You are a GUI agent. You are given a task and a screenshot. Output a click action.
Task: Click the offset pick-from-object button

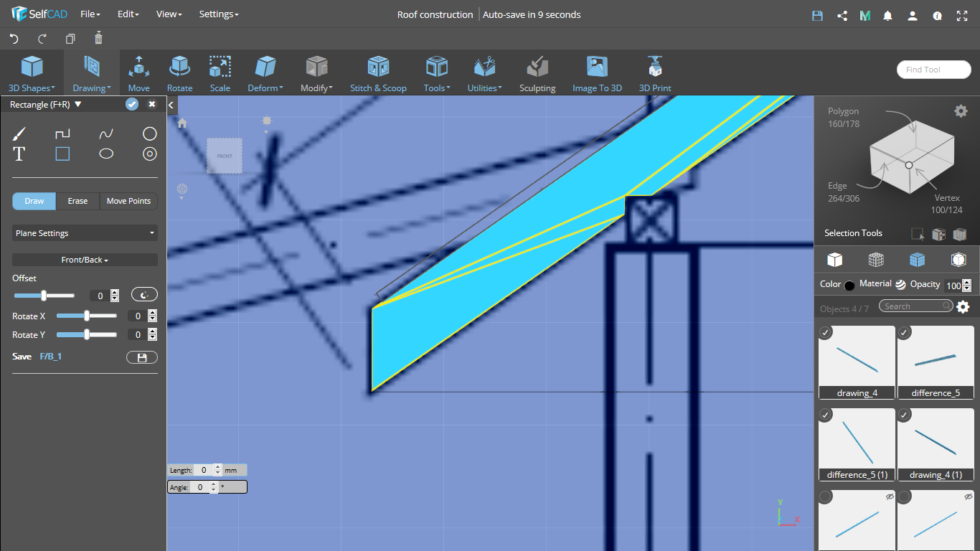[144, 295]
